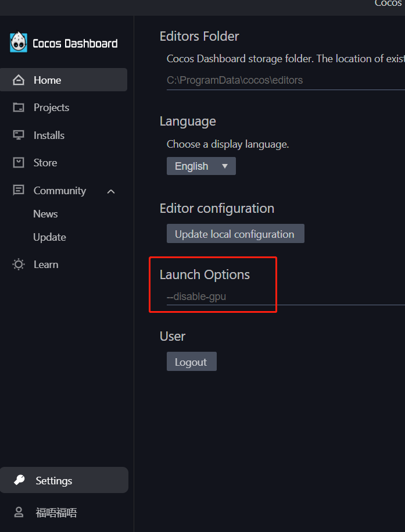This screenshot has width=405, height=532.
Task: Select the Home icon in sidebar
Action: click(x=19, y=80)
